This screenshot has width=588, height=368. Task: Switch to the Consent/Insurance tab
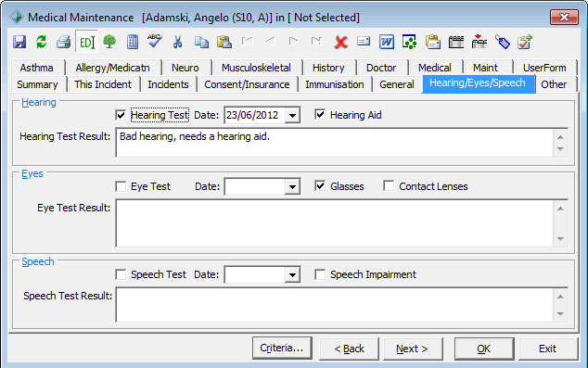click(247, 84)
